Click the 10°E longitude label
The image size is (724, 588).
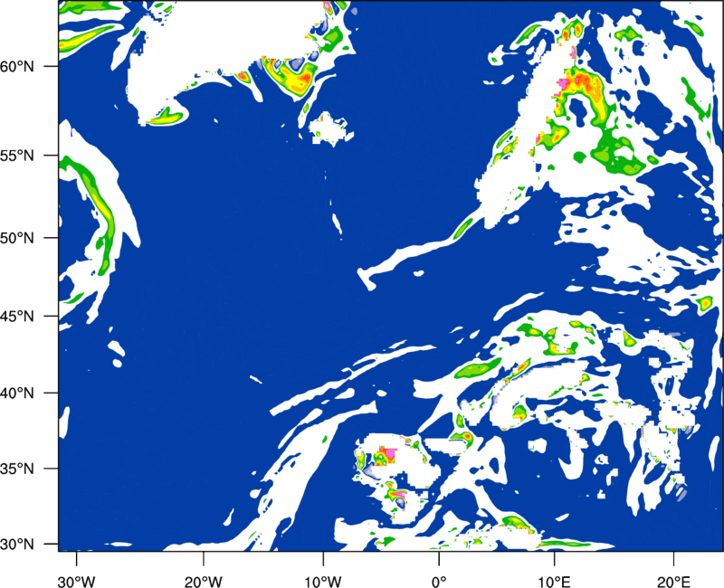click(x=554, y=582)
